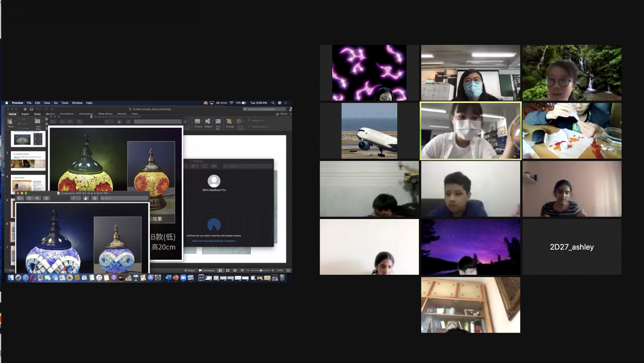Open AirDrop gear action menu
Screen dimensions: 644x363
(x=194, y=166)
